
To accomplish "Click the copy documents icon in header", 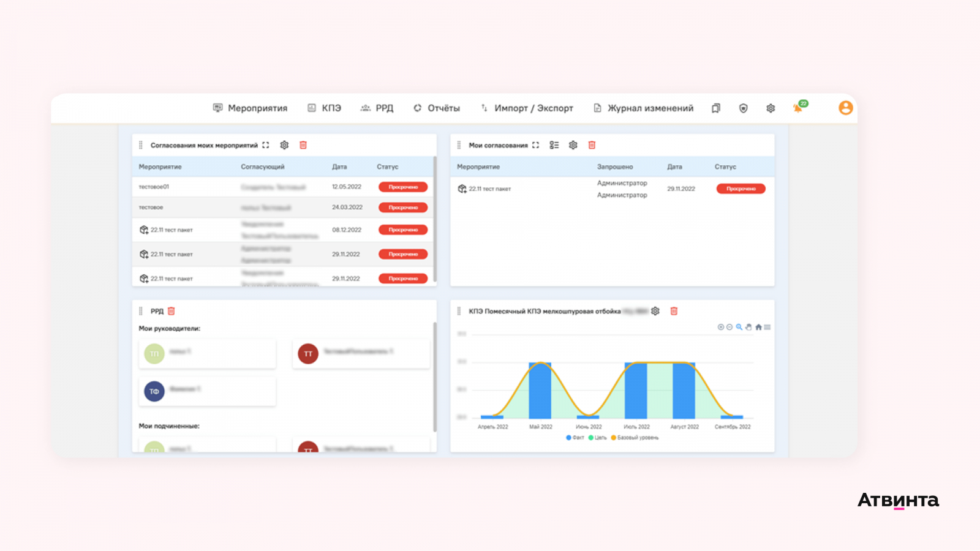I will [x=715, y=108].
